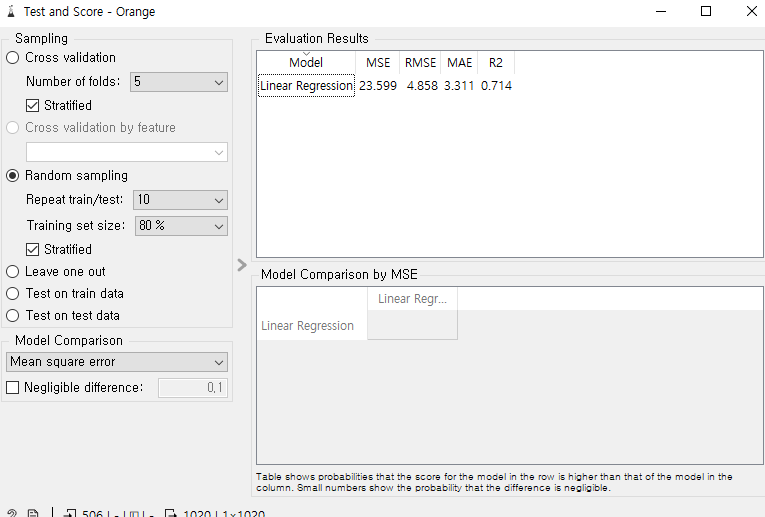
Task: Select Test on train data option
Action: [13, 294]
